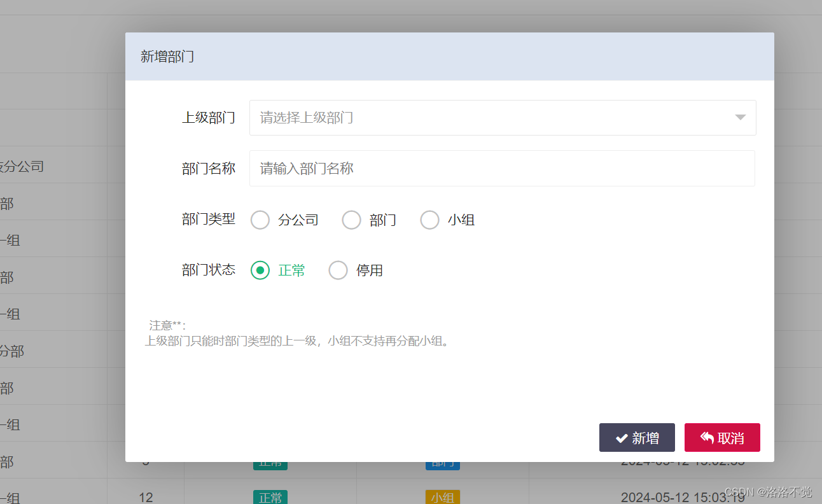Open the 上级部门 dropdown arrow
822x504 pixels.
[740, 118]
